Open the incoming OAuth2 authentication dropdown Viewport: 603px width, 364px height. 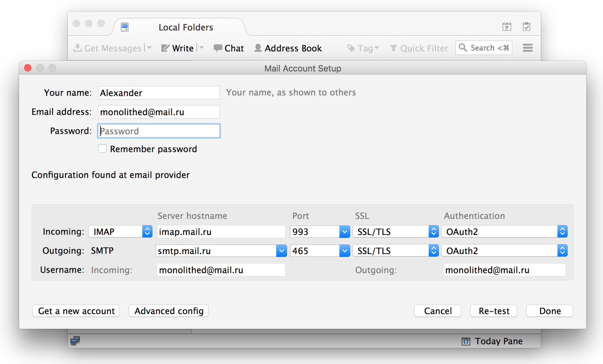[504, 231]
